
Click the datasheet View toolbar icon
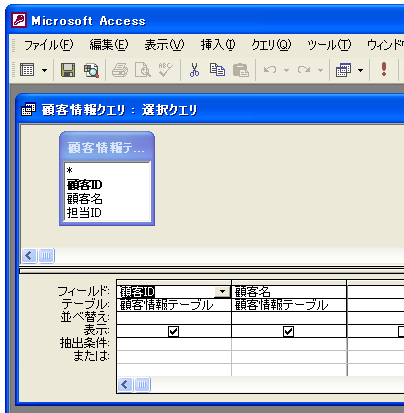(27, 70)
